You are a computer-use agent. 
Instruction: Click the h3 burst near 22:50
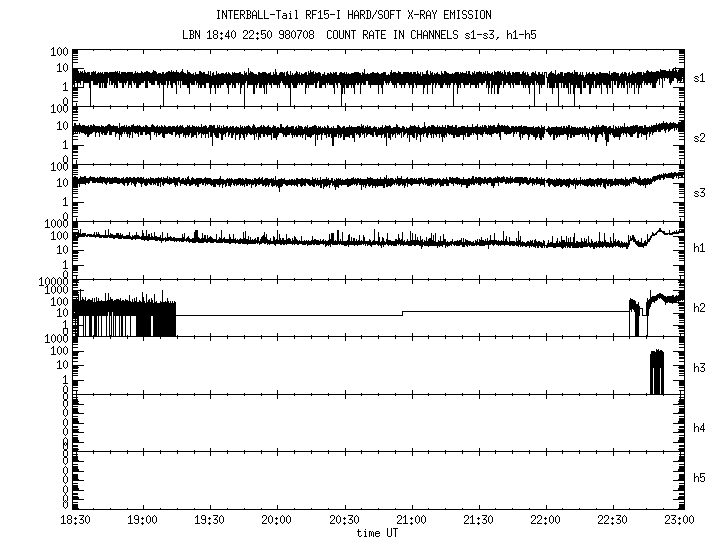click(656, 372)
